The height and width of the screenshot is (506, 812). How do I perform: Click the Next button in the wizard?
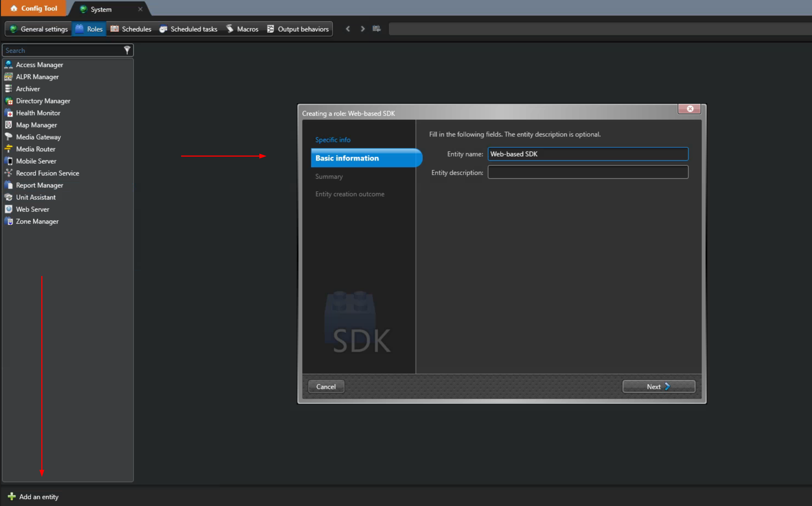coord(659,387)
